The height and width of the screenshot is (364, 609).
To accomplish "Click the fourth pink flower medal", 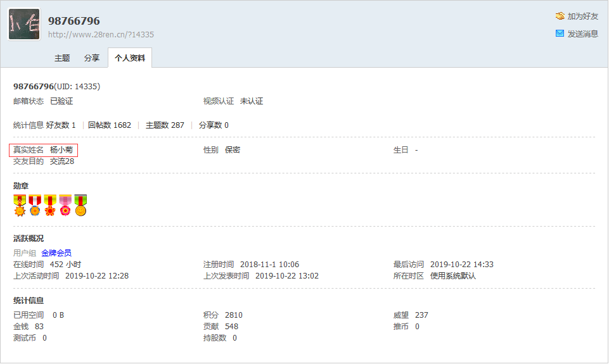I will tap(65, 205).
